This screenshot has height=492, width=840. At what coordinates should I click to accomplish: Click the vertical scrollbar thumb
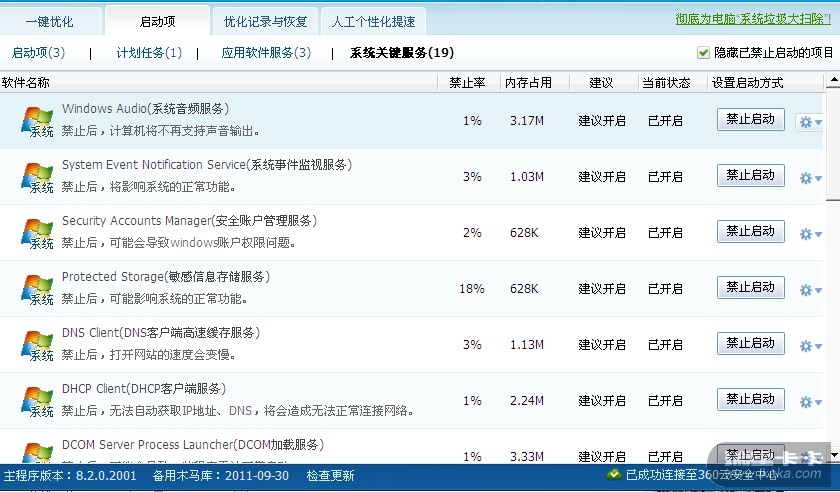point(833,144)
